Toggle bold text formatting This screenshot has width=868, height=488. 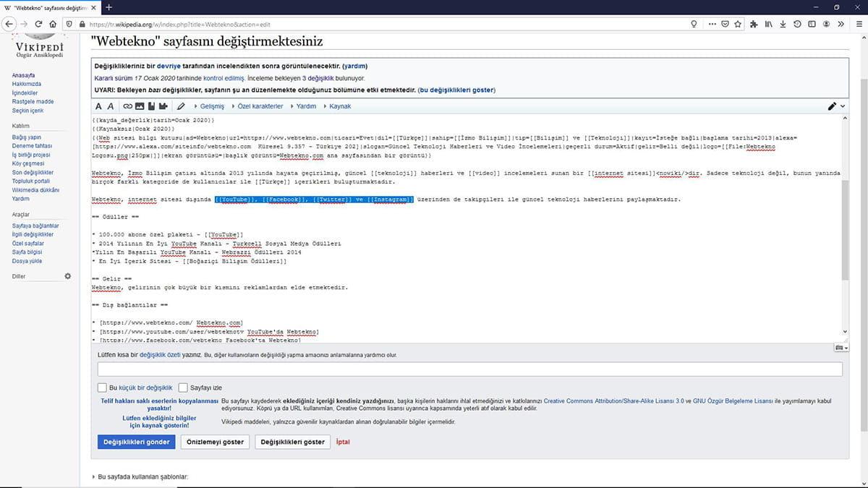[98, 106]
